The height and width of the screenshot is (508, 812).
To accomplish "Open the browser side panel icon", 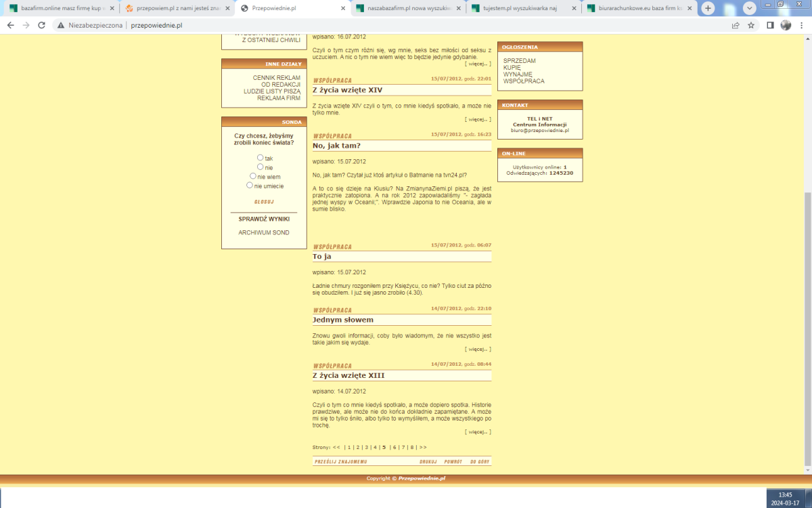I will coord(770,25).
